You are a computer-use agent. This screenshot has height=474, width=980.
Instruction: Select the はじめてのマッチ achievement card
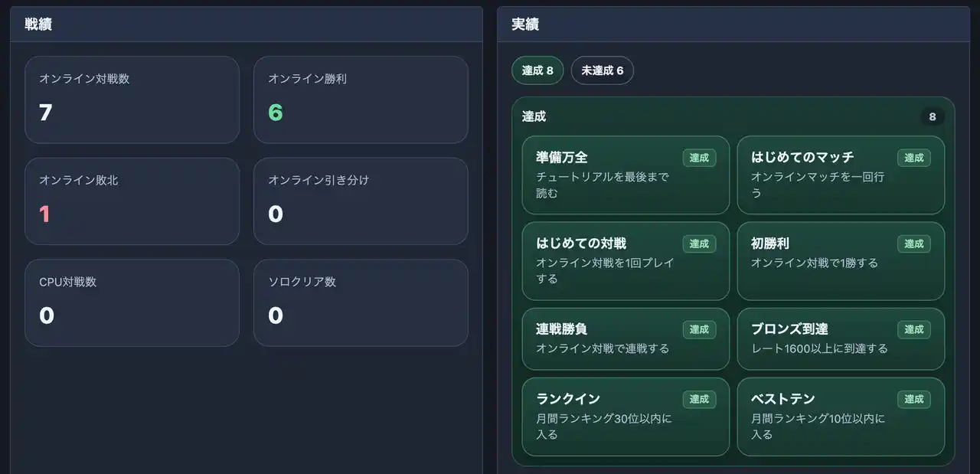(841, 175)
